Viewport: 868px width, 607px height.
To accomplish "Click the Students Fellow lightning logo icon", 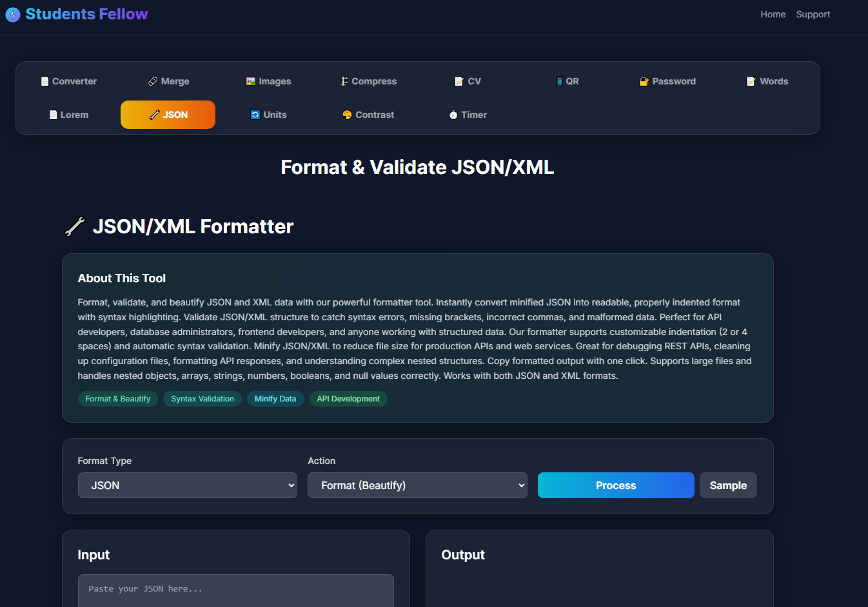I will pos(13,14).
